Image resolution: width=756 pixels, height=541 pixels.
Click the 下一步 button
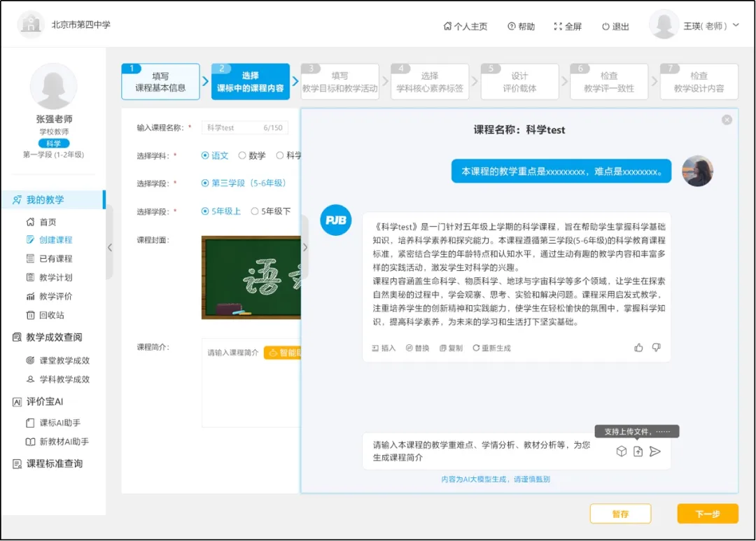click(x=707, y=514)
